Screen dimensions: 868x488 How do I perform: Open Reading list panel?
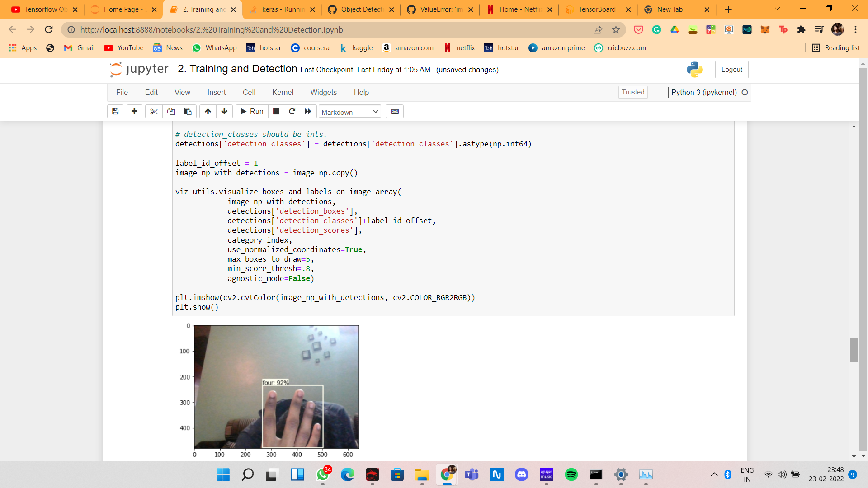pyautogui.click(x=836, y=48)
